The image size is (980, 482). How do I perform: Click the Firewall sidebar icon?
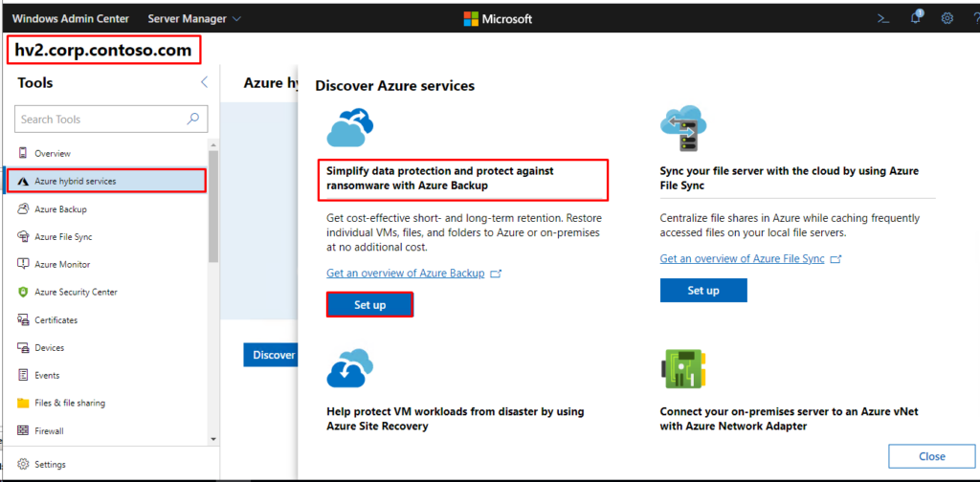pyautogui.click(x=23, y=430)
